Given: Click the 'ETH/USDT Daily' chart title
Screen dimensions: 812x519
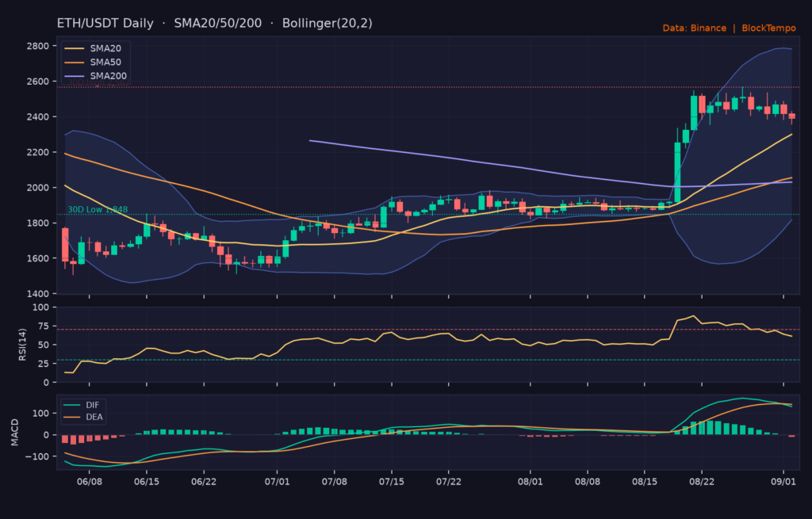Looking at the screenshot, I should point(105,23).
